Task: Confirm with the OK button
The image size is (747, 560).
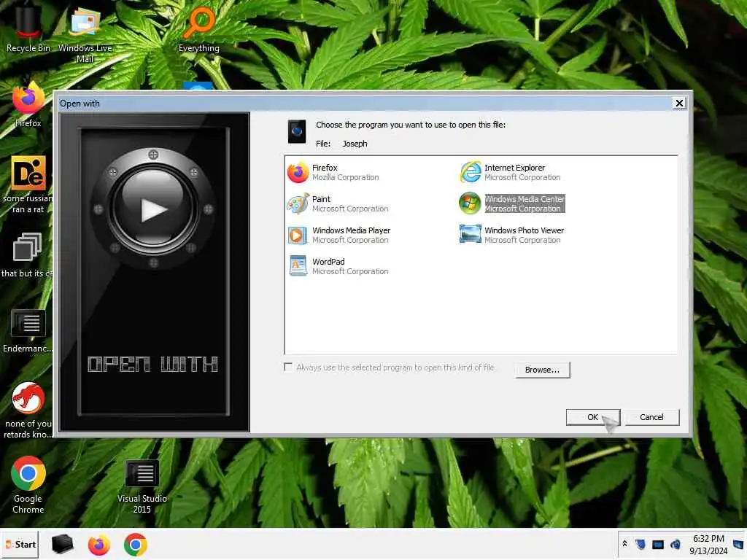Action: tap(592, 417)
